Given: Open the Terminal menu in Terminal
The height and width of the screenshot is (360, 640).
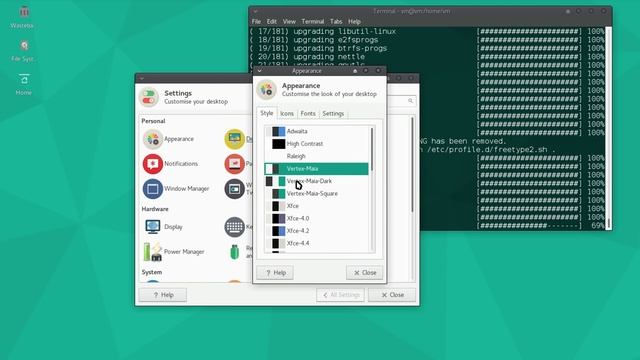Looking at the screenshot, I should coord(313,22).
